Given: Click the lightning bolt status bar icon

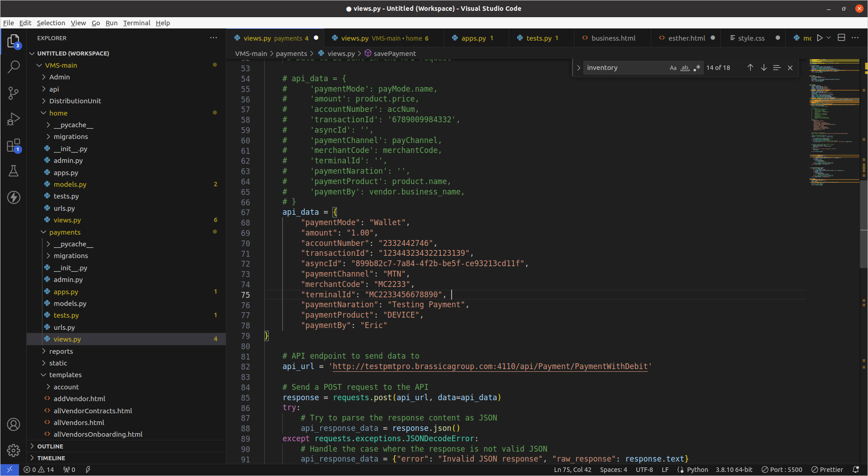Looking at the screenshot, I should (88, 470).
